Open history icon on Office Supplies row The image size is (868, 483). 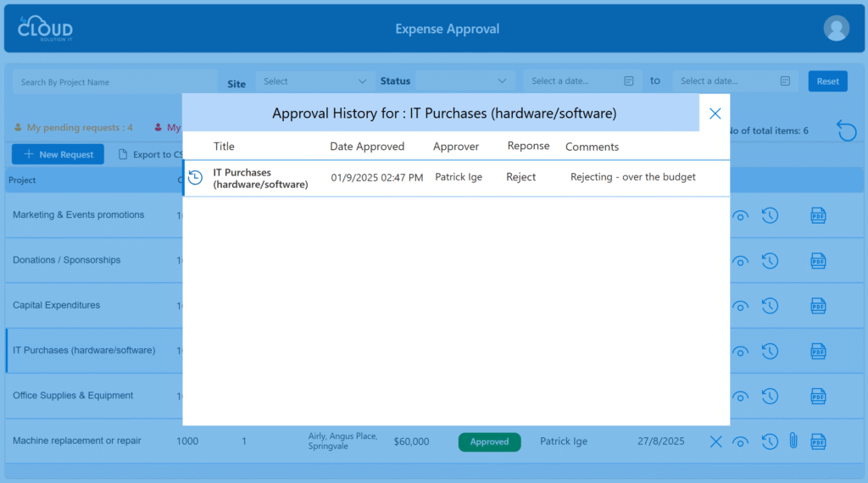770,396
